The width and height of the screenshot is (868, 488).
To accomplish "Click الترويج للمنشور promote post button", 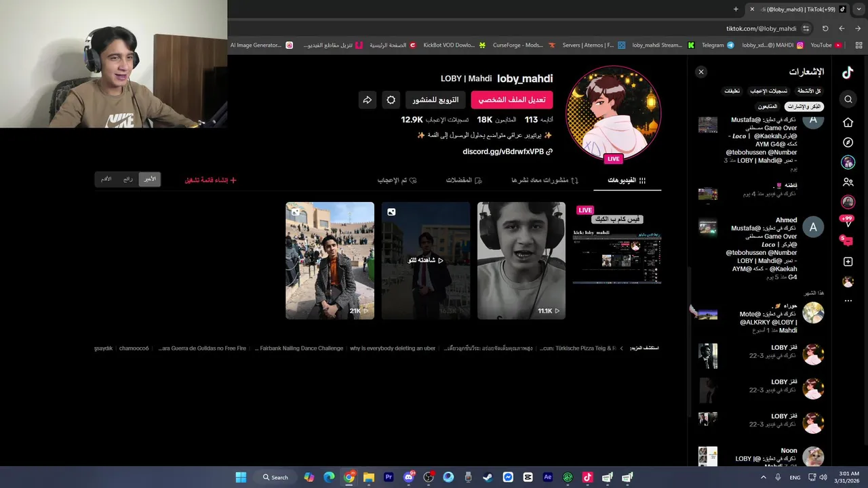I will pyautogui.click(x=435, y=100).
